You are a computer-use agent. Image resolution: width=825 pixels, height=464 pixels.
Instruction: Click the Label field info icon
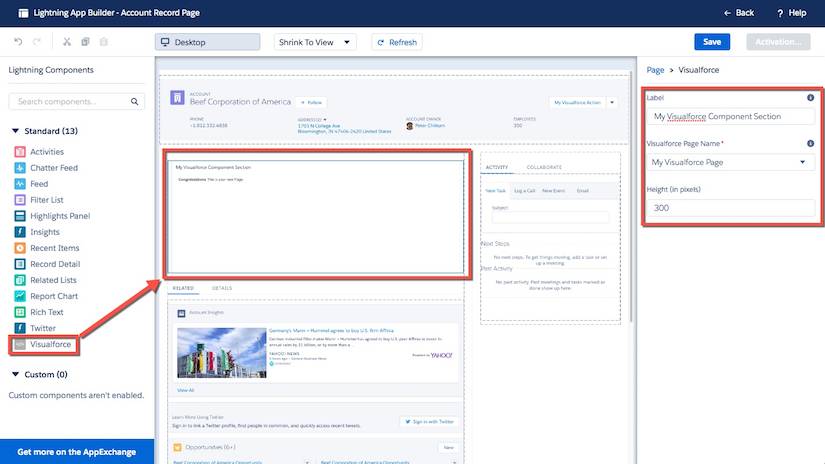tap(810, 97)
